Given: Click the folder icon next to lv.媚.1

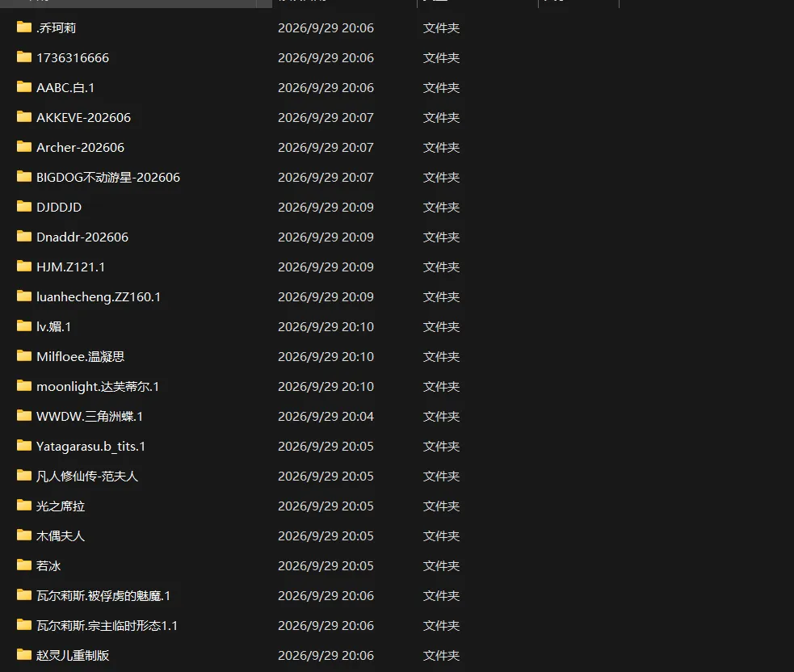Looking at the screenshot, I should (23, 325).
